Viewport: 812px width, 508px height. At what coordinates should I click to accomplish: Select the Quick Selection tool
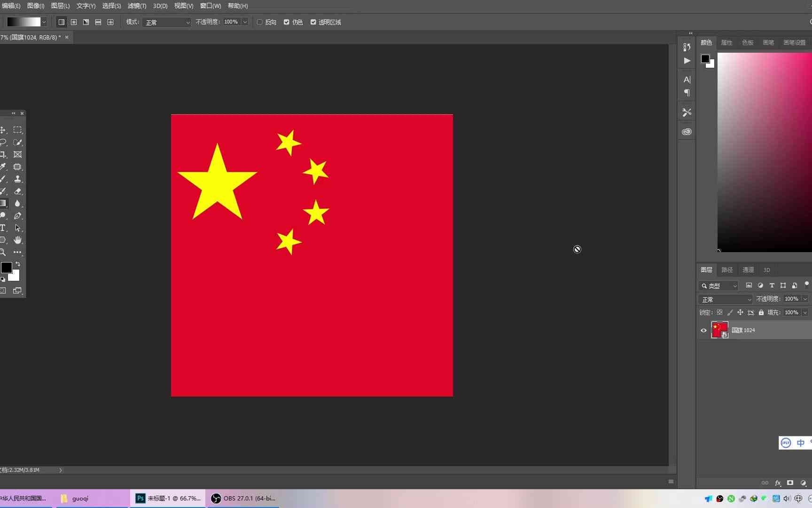pyautogui.click(x=18, y=142)
